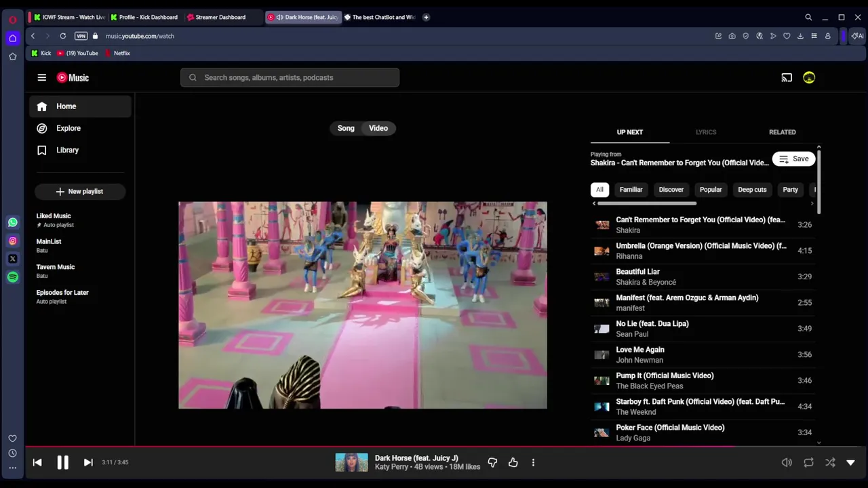Like Dark Horse with thumbs up
Viewport: 868px width, 488px height.
[513, 462]
